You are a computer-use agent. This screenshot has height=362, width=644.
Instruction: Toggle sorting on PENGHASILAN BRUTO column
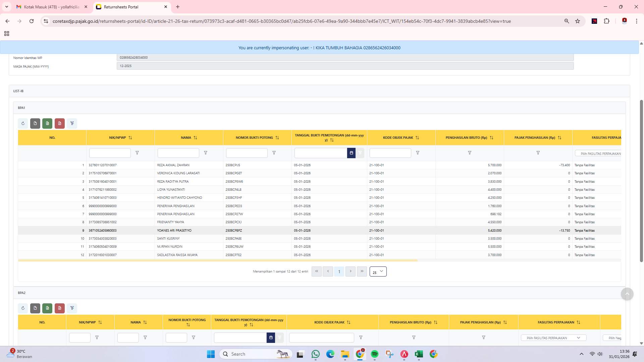point(492,137)
